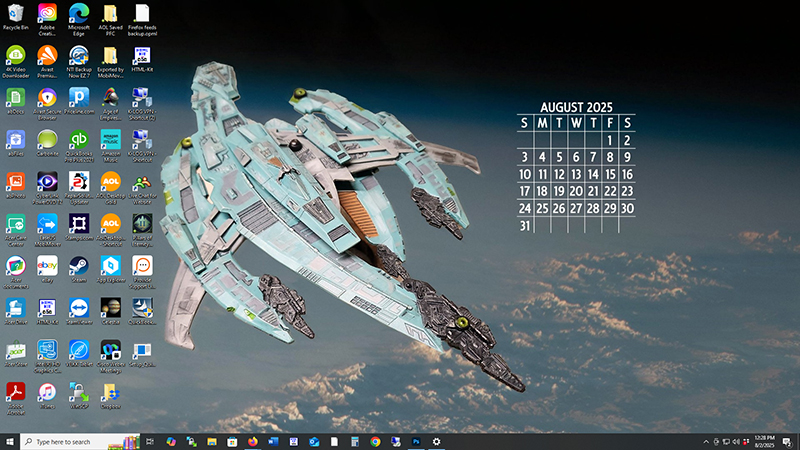Select the Avast Premium desktop shortcut

click(47, 62)
